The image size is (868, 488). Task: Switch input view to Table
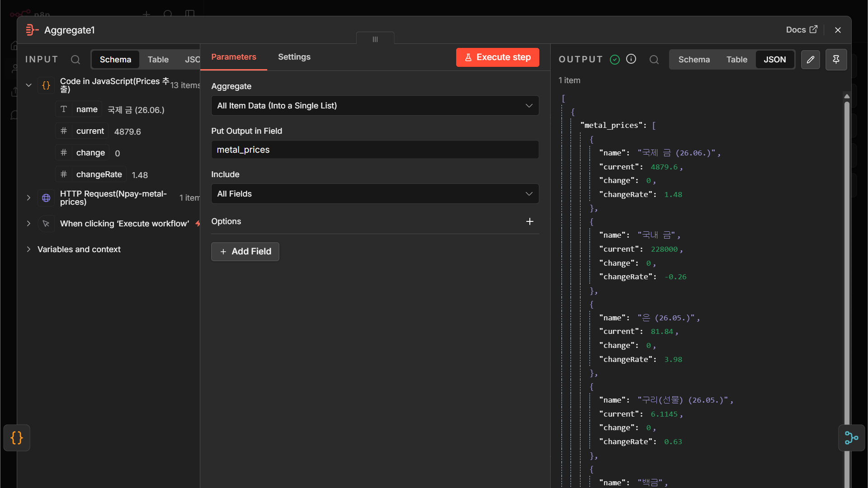click(x=158, y=60)
